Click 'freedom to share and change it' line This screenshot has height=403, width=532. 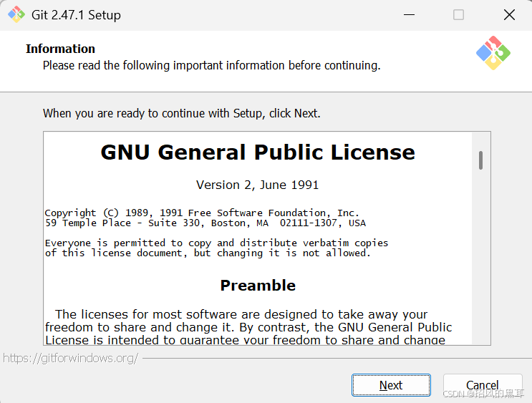pos(248,327)
